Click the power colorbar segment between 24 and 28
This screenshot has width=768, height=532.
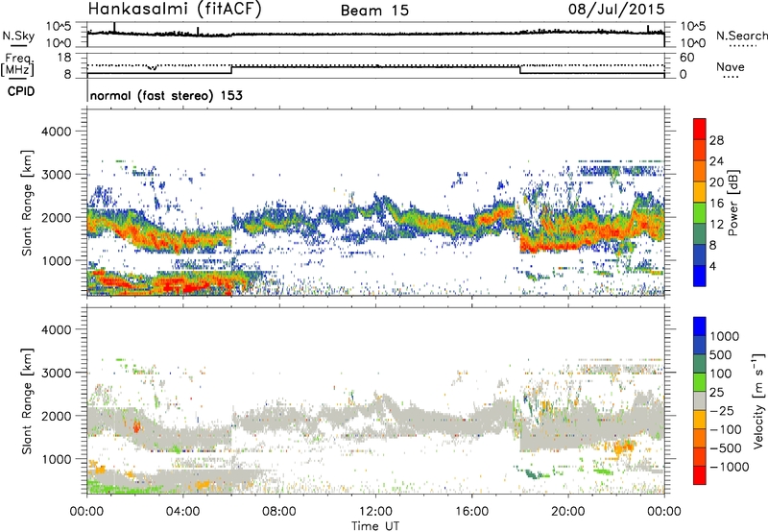pos(700,151)
